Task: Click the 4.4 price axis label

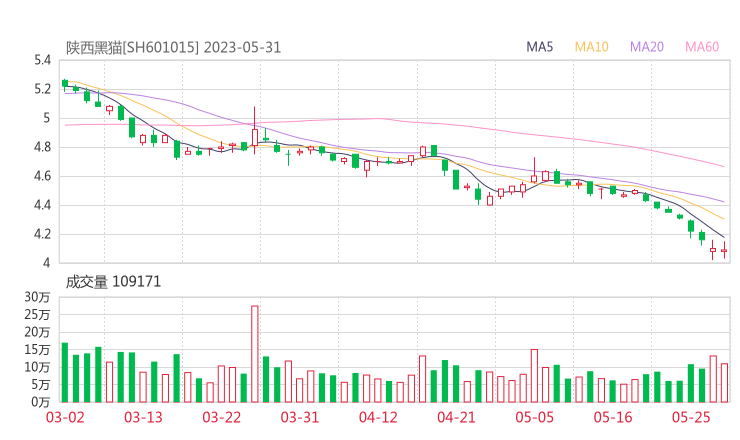Action: (42, 205)
